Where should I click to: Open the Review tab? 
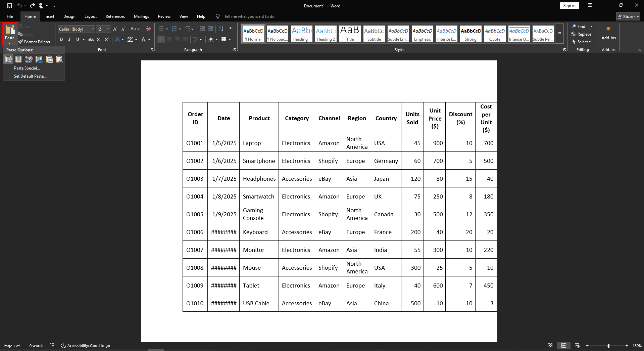[x=164, y=16]
